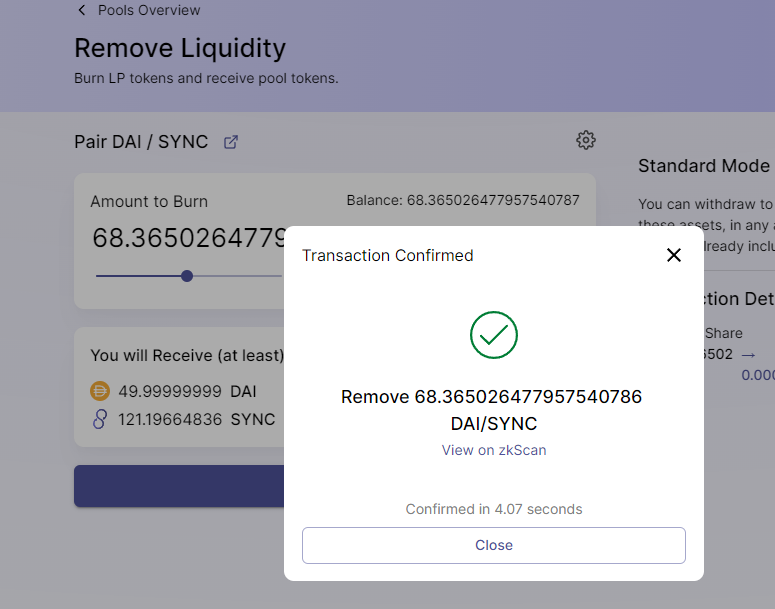Close the Transaction Confirmed dialog with X
The width and height of the screenshot is (775, 609).
click(674, 255)
